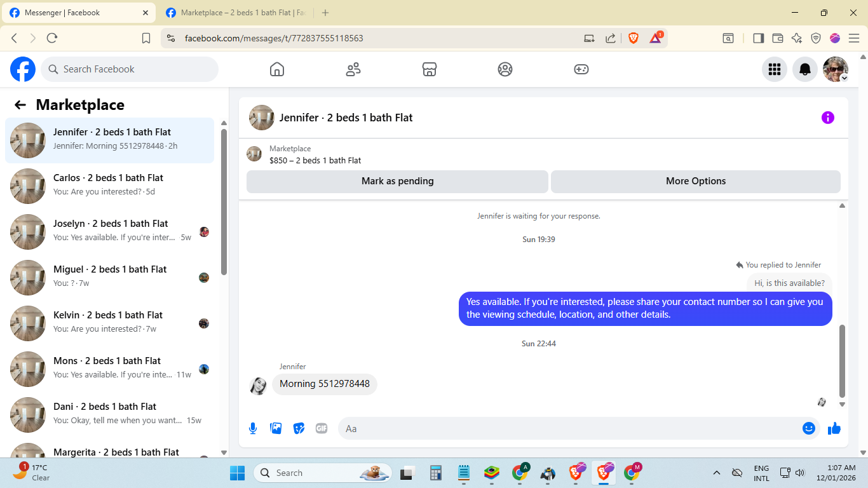Click the Morning 5512978448 message bubble
Screen dimensions: 868x488
tap(325, 384)
